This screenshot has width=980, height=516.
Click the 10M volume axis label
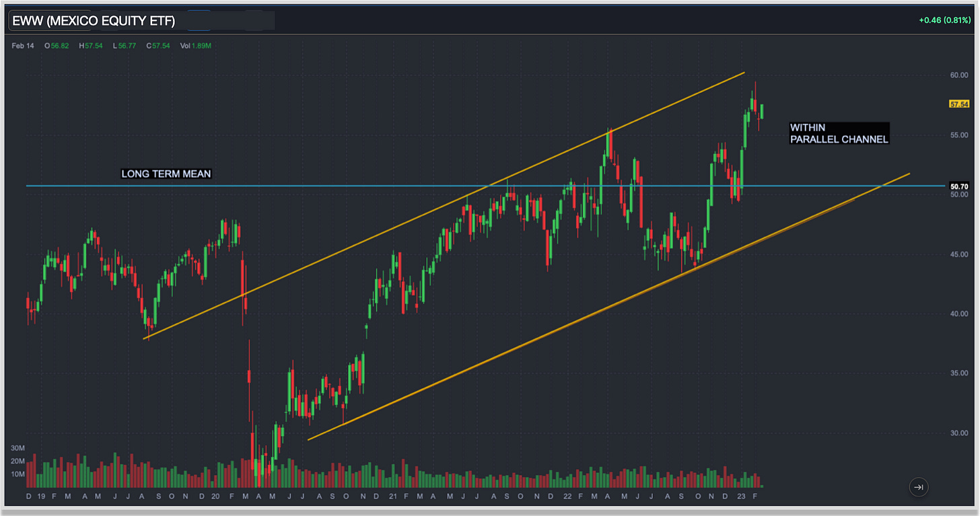[x=17, y=474]
